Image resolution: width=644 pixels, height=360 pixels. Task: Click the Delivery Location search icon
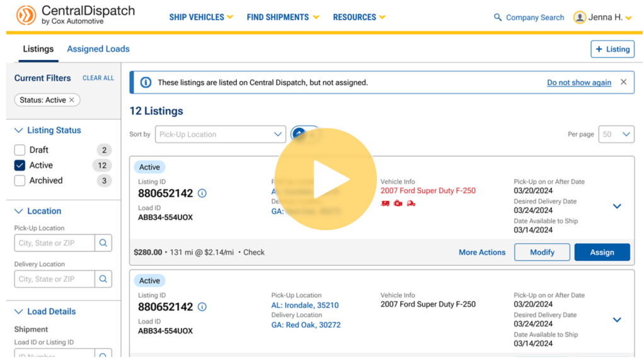click(x=103, y=279)
